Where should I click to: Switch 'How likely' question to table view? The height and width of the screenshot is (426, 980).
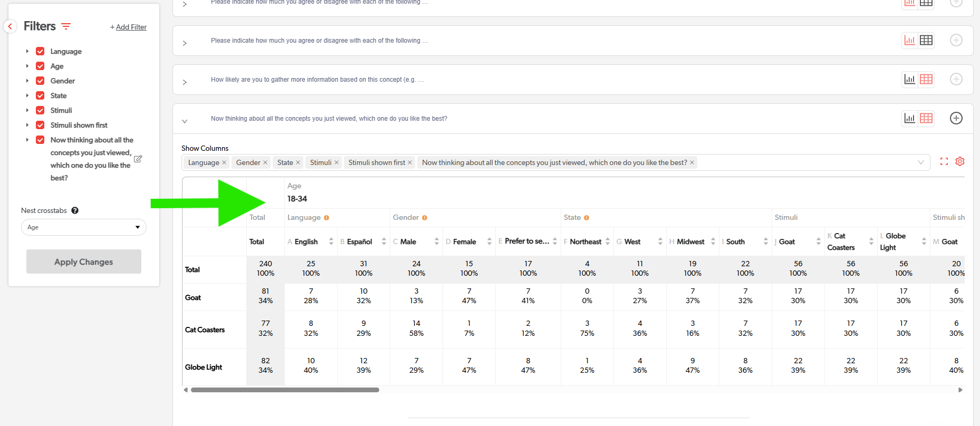[926, 79]
